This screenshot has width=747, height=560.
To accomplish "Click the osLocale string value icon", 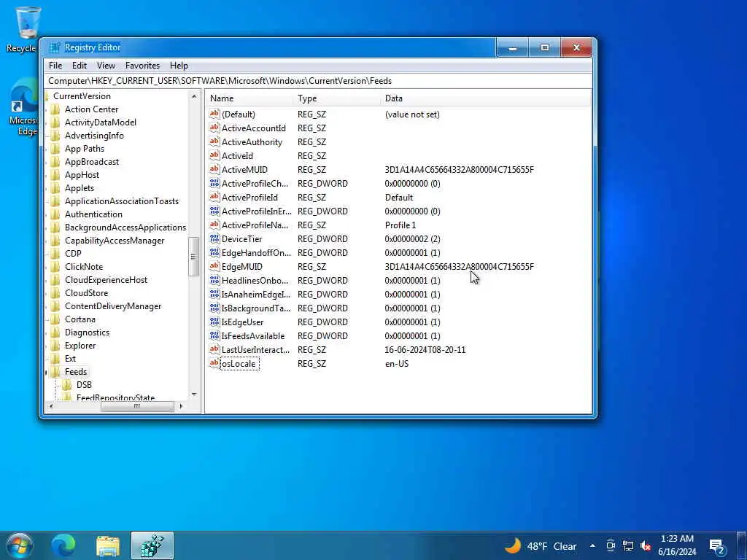I will click(x=214, y=364).
